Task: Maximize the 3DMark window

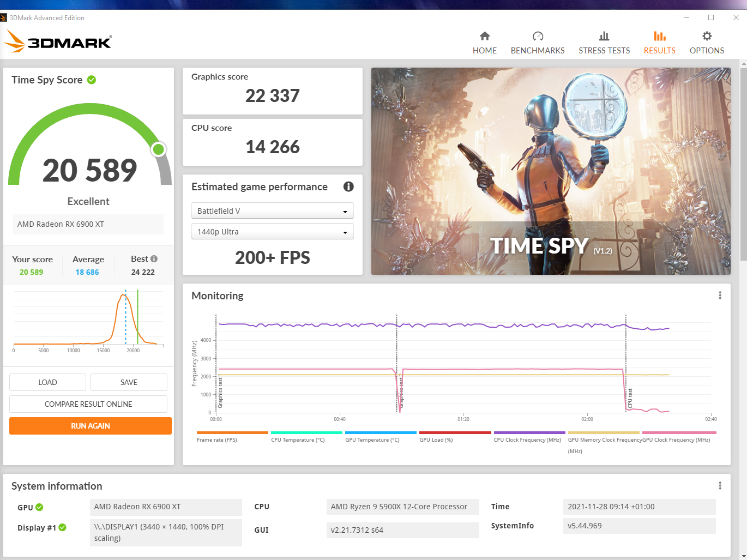Action: point(711,17)
